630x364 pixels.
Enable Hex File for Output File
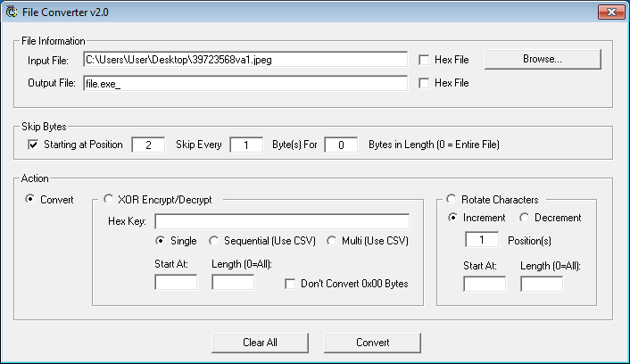point(424,83)
